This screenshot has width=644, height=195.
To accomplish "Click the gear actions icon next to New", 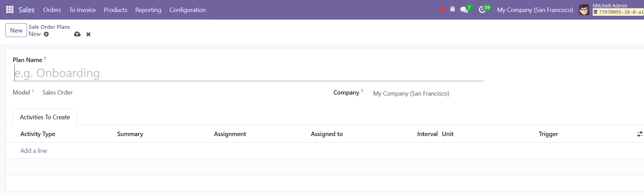I will [47, 34].
